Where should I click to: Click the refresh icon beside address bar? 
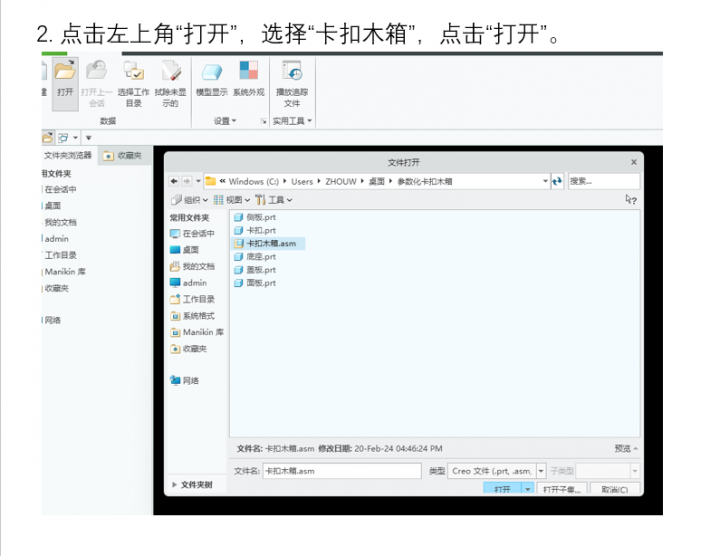557,181
